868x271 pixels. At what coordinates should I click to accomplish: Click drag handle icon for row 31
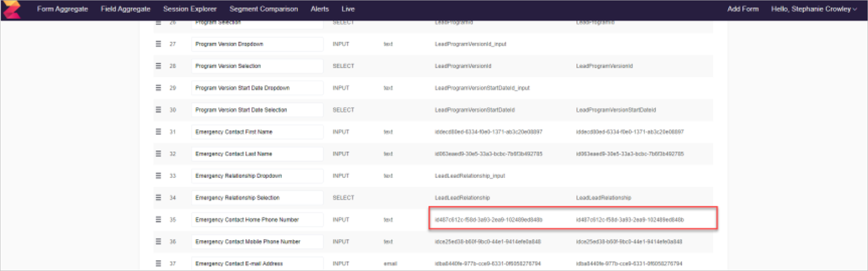(x=158, y=132)
